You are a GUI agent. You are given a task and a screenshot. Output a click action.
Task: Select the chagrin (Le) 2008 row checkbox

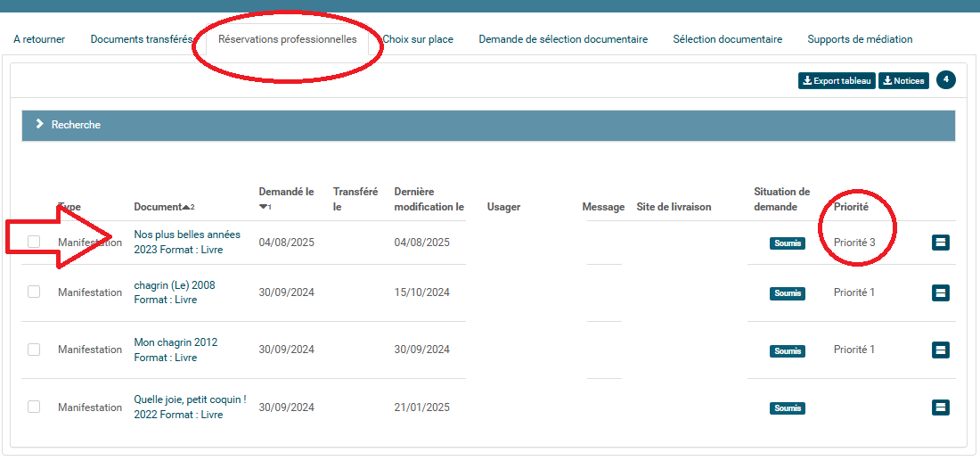[x=34, y=292]
